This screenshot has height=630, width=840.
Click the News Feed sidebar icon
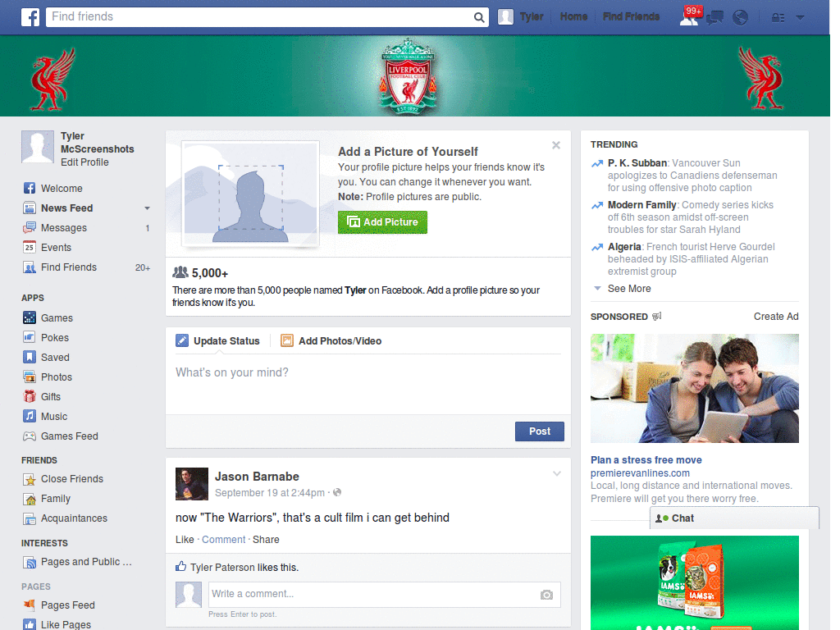click(30, 208)
